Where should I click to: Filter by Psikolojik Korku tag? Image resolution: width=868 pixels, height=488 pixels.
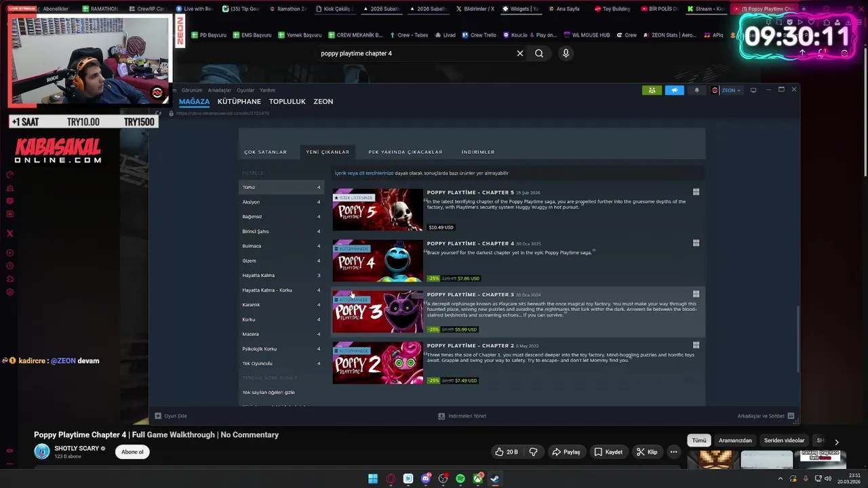[x=281, y=349]
